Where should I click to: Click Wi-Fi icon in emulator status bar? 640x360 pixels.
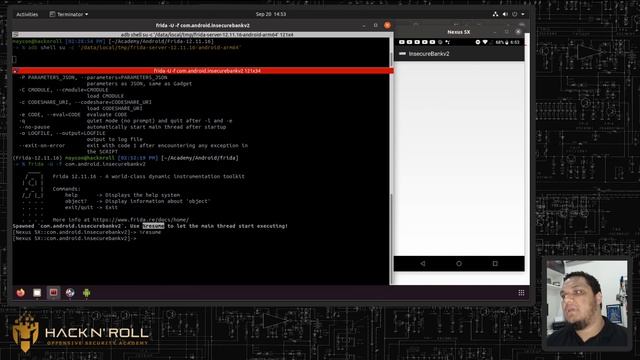[485, 42]
